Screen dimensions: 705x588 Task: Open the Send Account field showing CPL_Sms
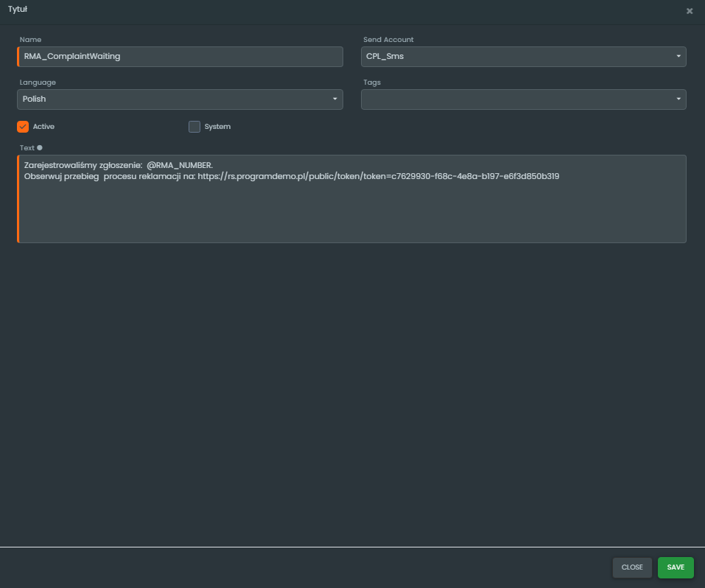point(516,57)
